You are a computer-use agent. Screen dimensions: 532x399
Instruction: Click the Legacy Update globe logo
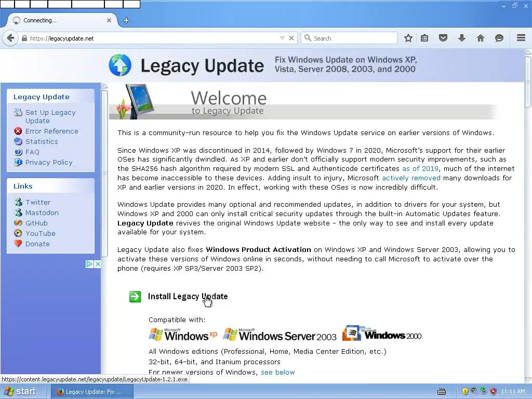(x=120, y=65)
